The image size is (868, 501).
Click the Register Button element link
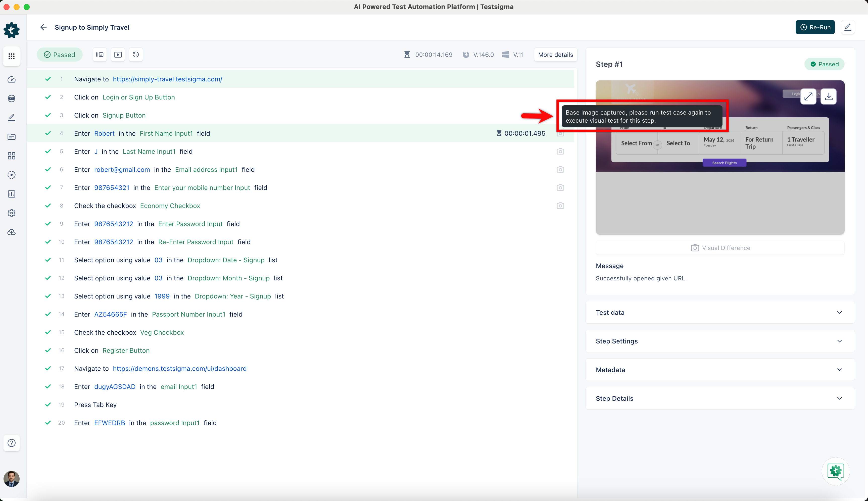point(126,351)
